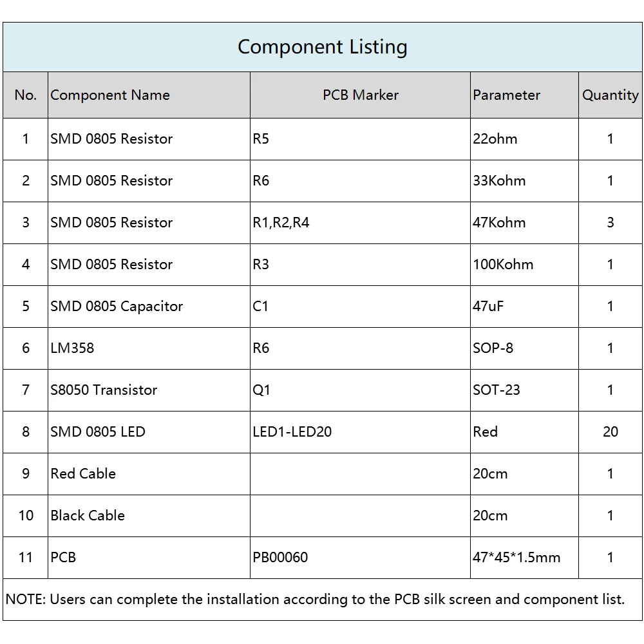Click the PCB Marker column header

click(360, 95)
